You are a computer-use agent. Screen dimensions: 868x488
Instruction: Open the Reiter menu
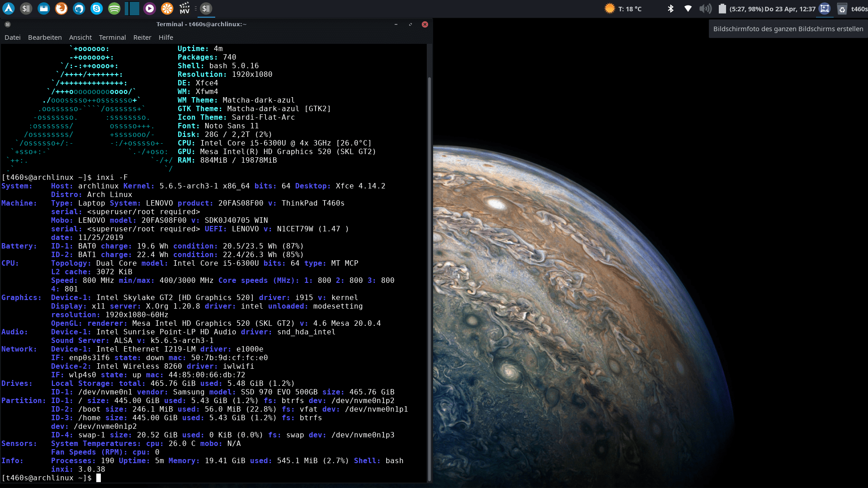(x=142, y=38)
